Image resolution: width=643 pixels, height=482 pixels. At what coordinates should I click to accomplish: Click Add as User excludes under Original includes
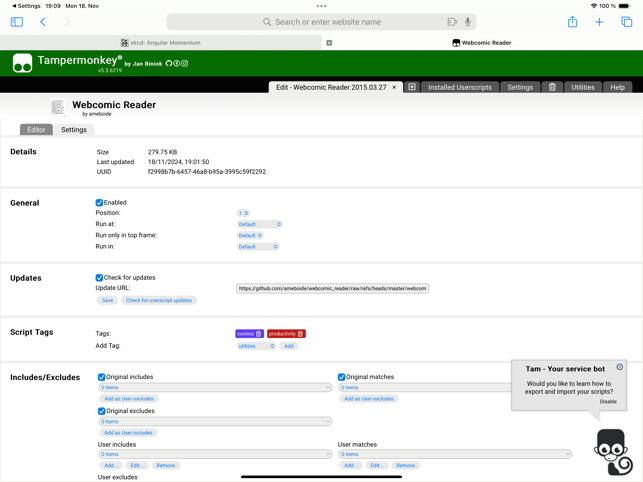(x=129, y=399)
